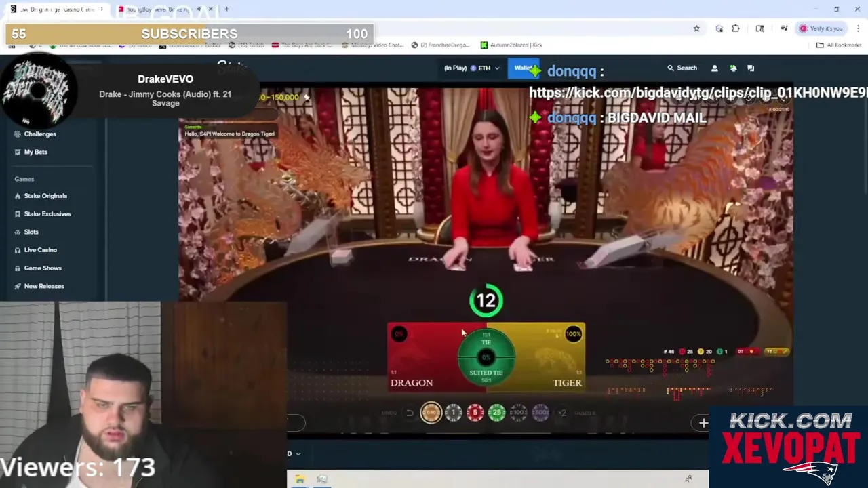Place bet on the Tie section

(x=486, y=343)
